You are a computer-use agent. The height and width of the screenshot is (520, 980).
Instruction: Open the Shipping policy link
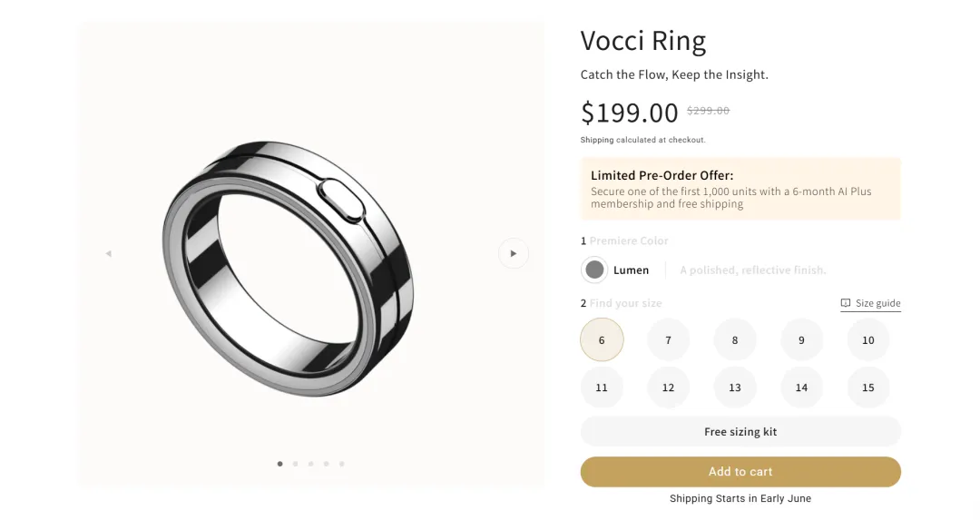click(x=597, y=140)
